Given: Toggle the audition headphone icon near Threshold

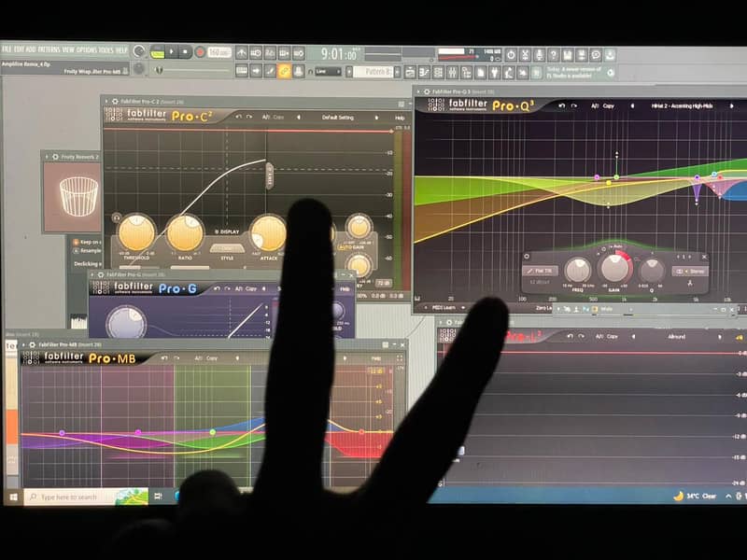Looking at the screenshot, I should pos(116,217).
